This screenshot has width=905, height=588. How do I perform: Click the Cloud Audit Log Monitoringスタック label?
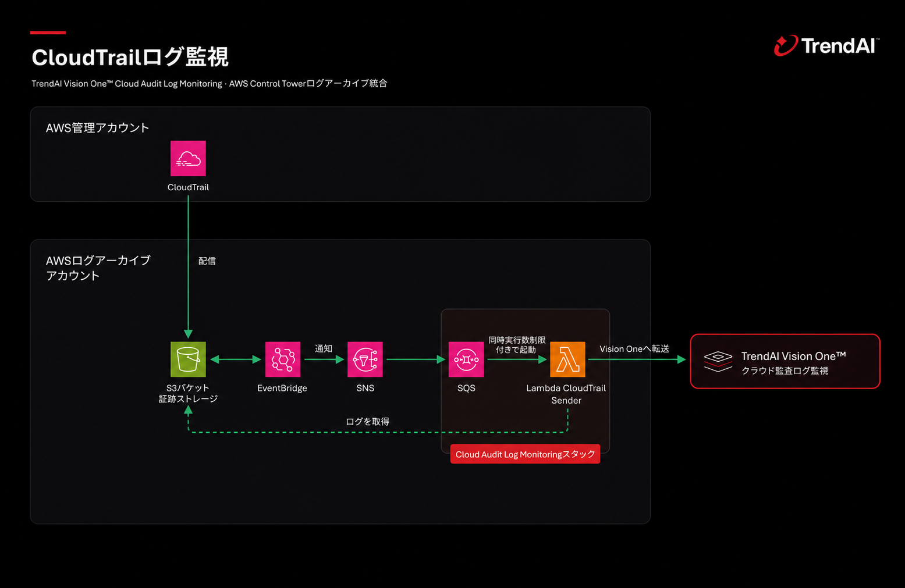(525, 454)
